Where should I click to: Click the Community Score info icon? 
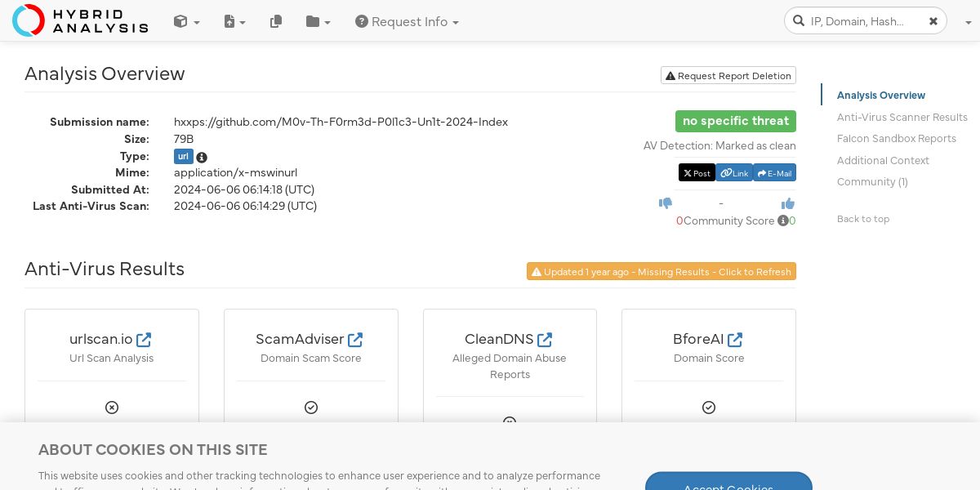coord(782,220)
